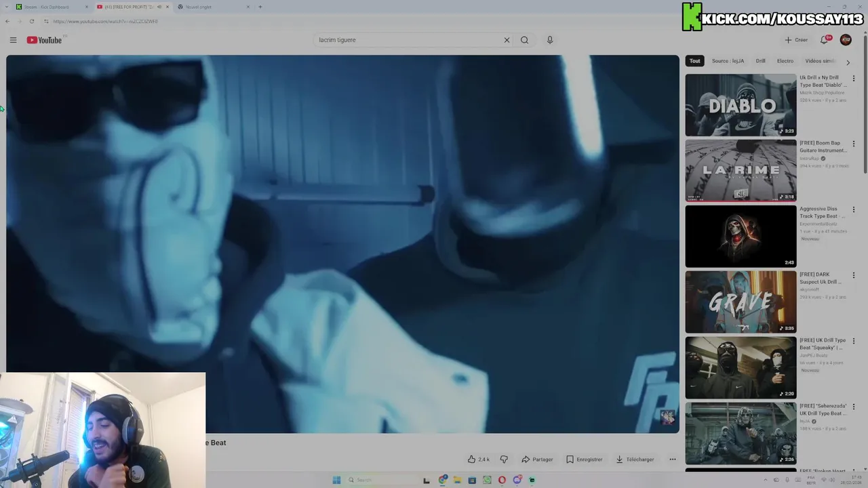
Task: Clear the search box with the X
Action: [507, 40]
